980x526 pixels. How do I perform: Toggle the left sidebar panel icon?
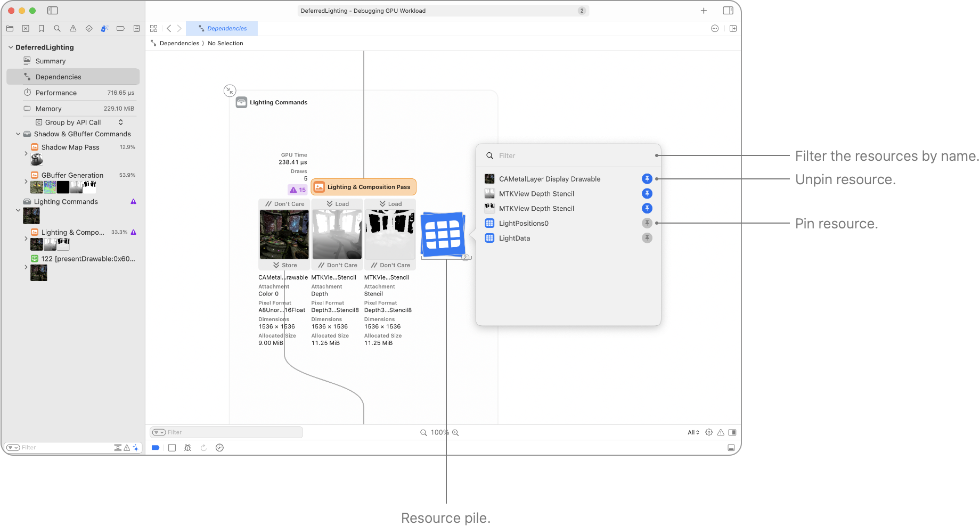coord(52,11)
